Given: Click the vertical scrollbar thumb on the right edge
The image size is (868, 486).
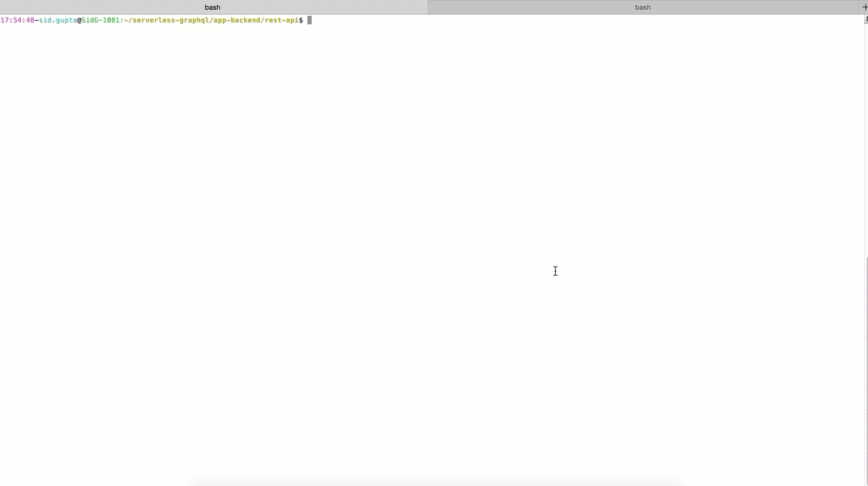Looking at the screenshot, I should pyautogui.click(x=866, y=365).
